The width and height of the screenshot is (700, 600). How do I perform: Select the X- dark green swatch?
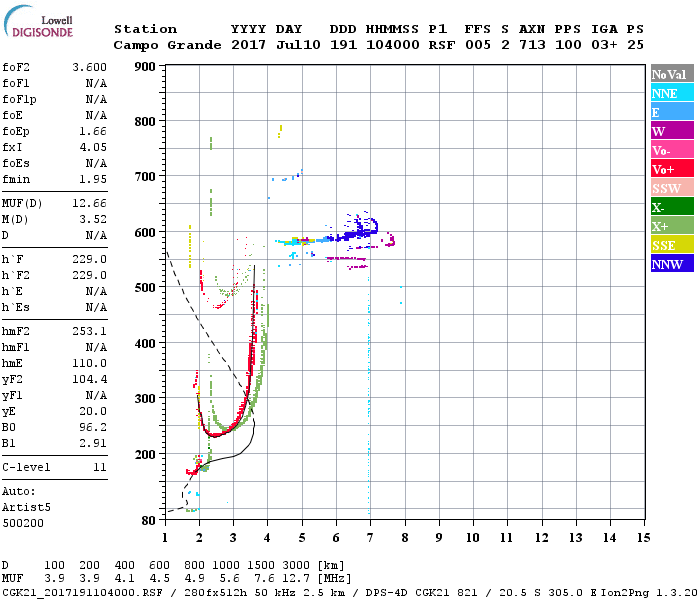pyautogui.click(x=672, y=207)
